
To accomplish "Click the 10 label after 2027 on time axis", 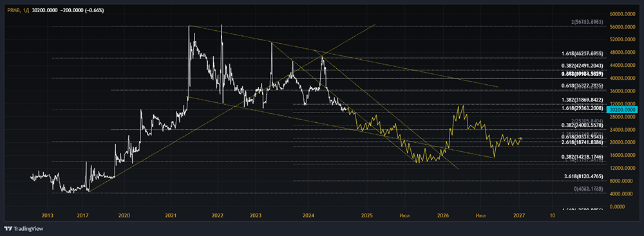I will coord(552,215).
